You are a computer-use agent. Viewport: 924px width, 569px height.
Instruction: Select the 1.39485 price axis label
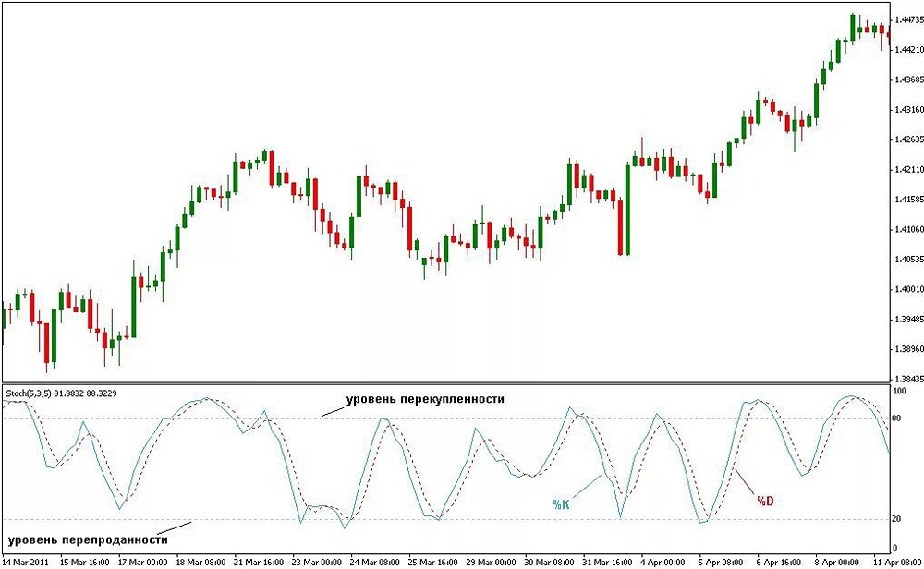(x=909, y=320)
